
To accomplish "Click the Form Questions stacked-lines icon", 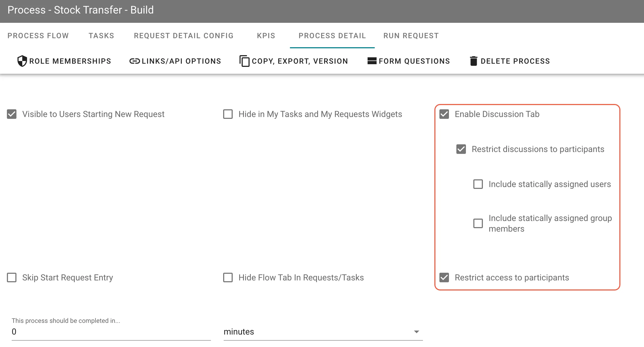I will tap(372, 61).
